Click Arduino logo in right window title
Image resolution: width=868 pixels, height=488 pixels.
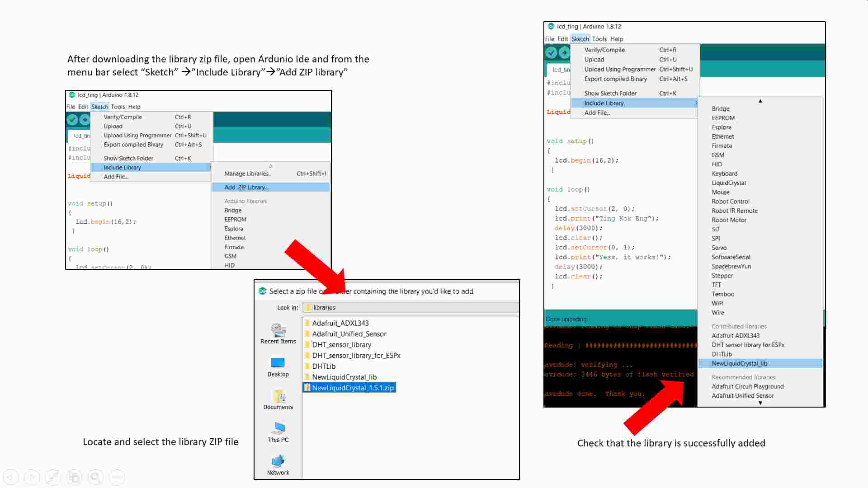point(551,26)
